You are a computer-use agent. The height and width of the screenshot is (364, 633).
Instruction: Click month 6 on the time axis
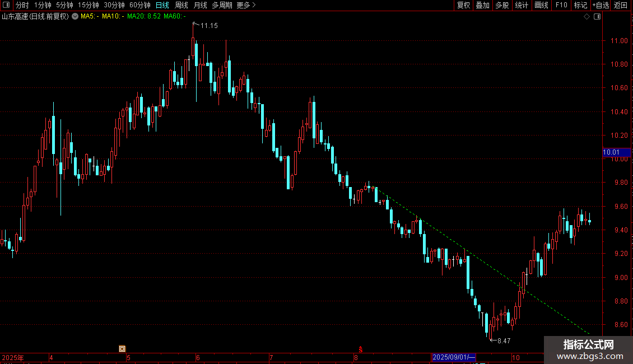(198, 357)
